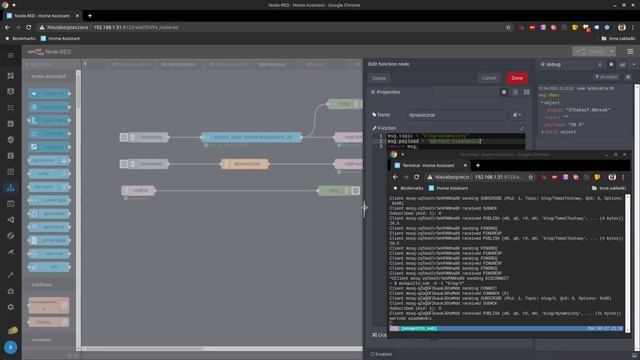This screenshot has height=360, width=640.
Task: Expand the _msgid object row in debug
Action: pyautogui.click(x=578, y=110)
